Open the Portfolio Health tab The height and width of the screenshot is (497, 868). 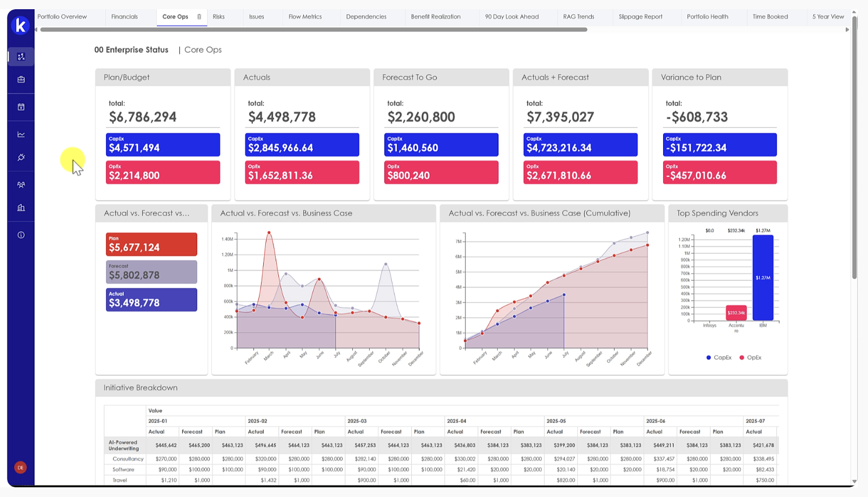707,17
